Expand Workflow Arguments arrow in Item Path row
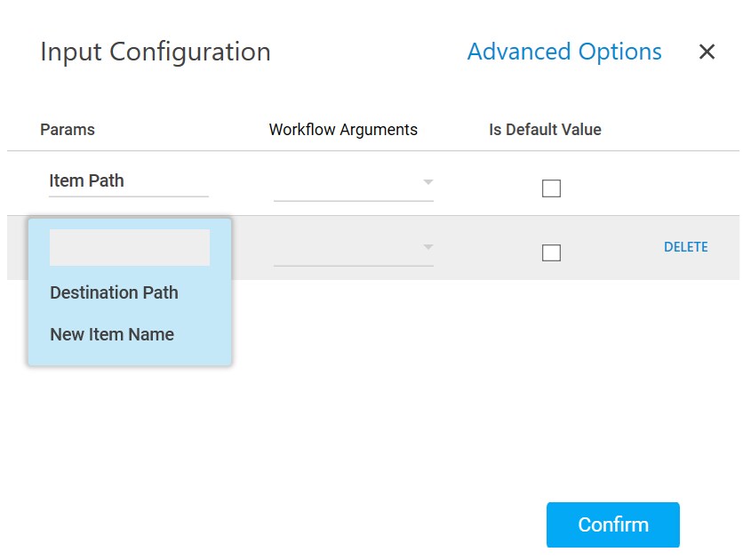This screenshot has height=560, width=743. click(x=427, y=182)
